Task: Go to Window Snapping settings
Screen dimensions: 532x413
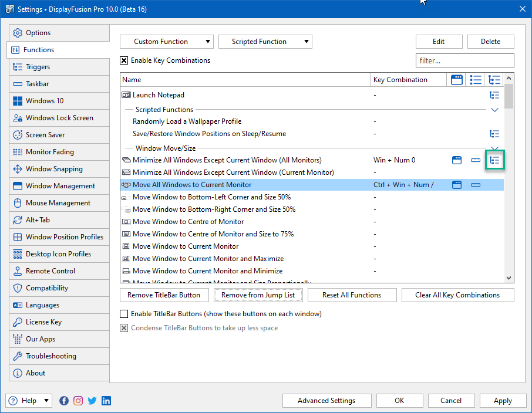Action: [59, 169]
